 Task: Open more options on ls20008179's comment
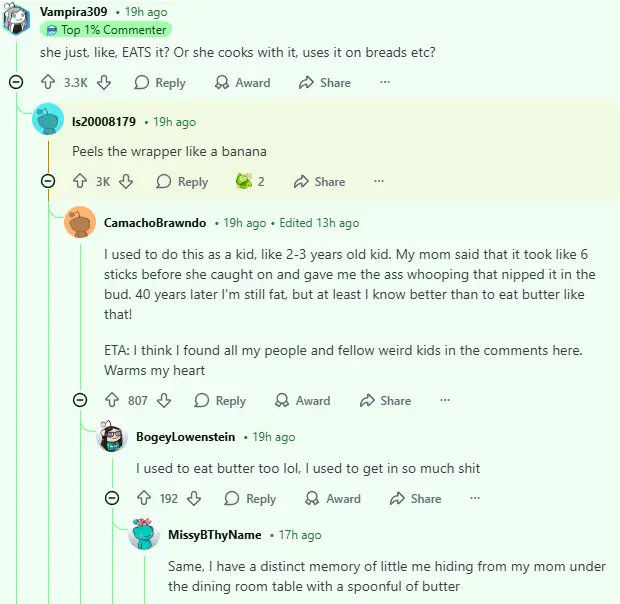(379, 181)
